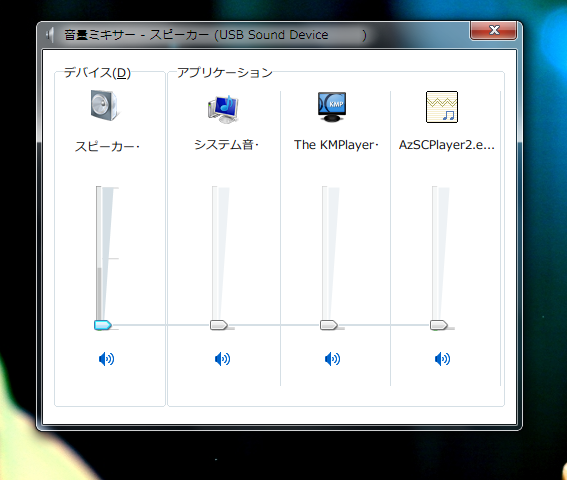Mute the システム音 volume

(x=222, y=359)
